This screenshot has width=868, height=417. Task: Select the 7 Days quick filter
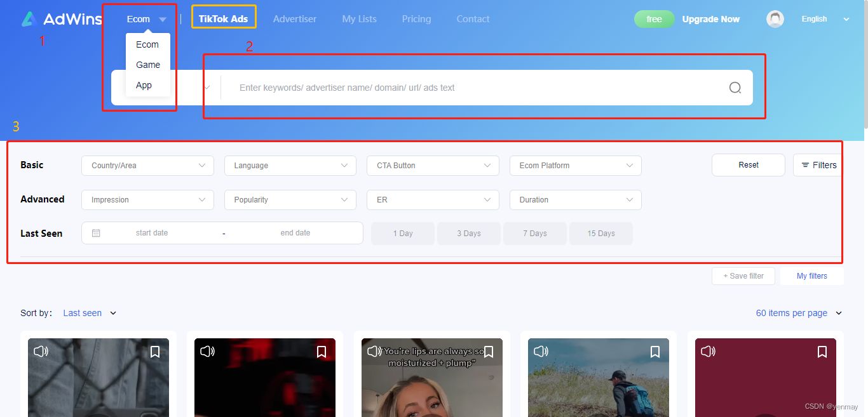535,234
